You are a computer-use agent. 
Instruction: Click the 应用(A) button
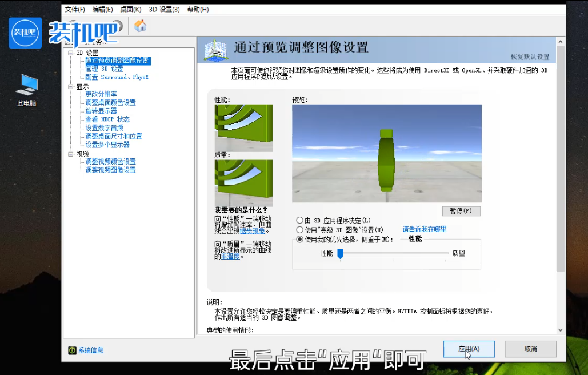click(x=468, y=349)
